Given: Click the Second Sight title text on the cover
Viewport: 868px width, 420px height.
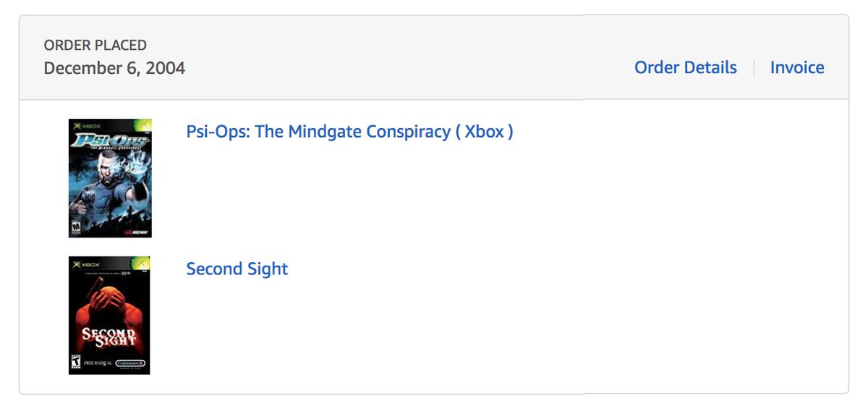Looking at the screenshot, I should click(x=109, y=336).
